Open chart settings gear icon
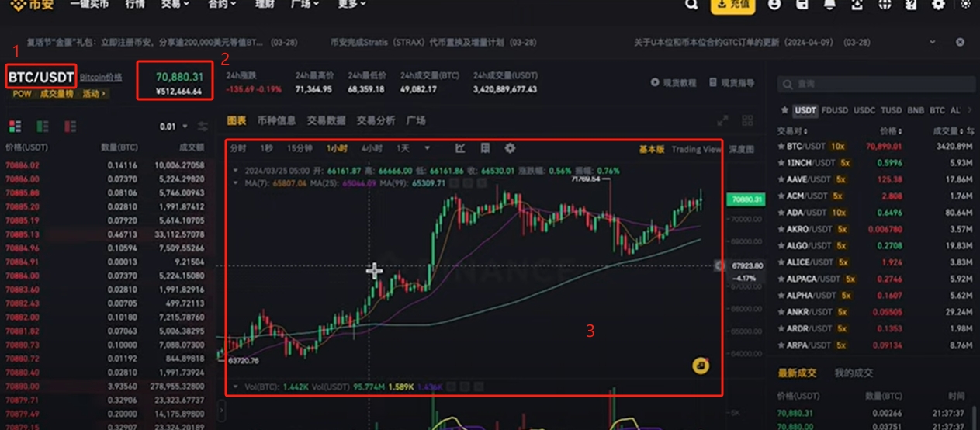Screen dimensions: 980x430 (510, 148)
